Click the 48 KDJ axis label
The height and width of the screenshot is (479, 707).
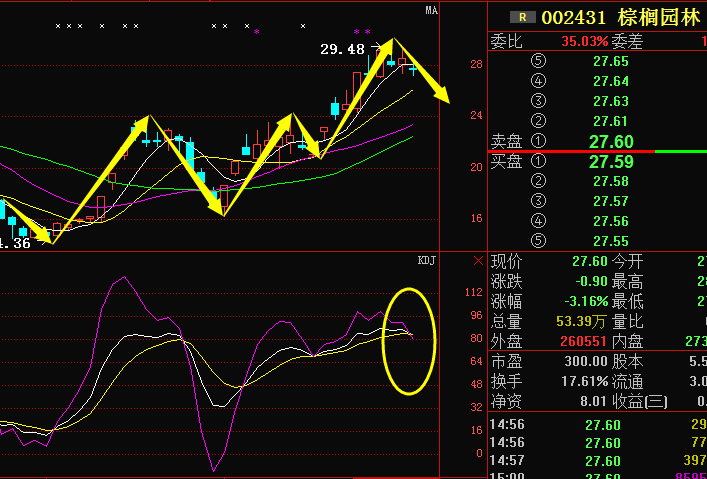point(476,384)
